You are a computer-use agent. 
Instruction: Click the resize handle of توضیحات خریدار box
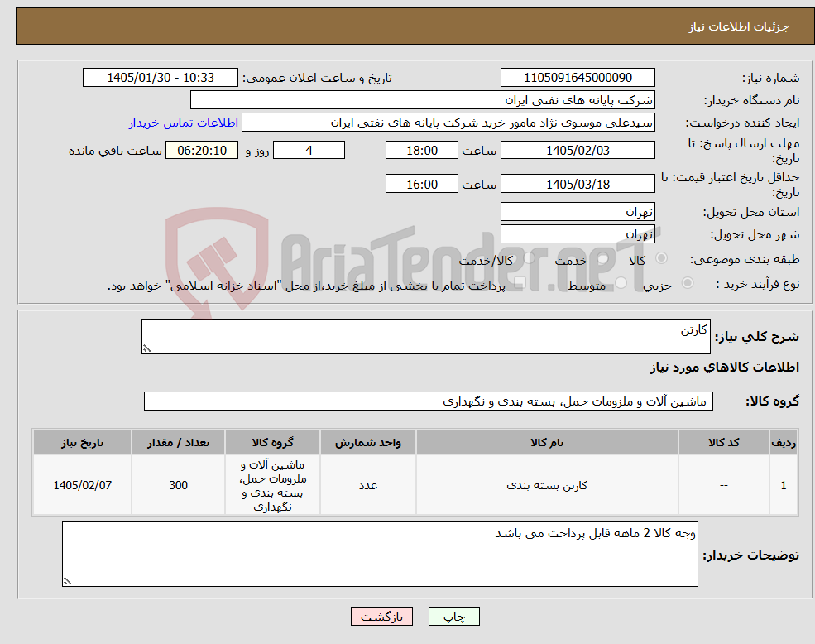(67, 582)
